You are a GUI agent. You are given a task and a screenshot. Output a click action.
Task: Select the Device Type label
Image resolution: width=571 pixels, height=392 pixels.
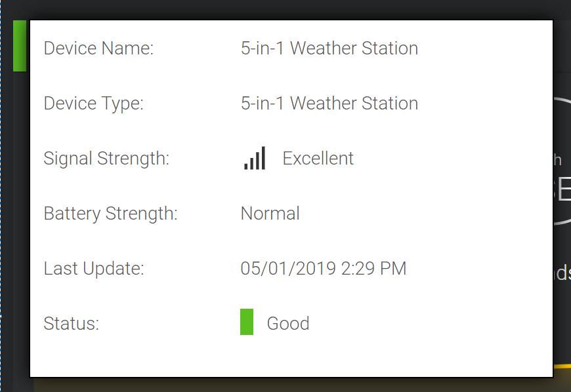94,104
